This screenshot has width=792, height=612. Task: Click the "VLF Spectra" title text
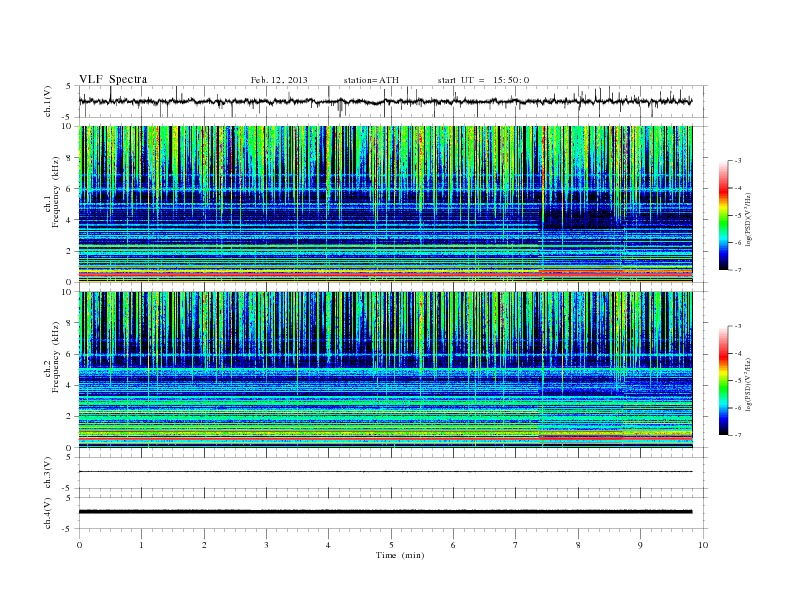point(113,79)
